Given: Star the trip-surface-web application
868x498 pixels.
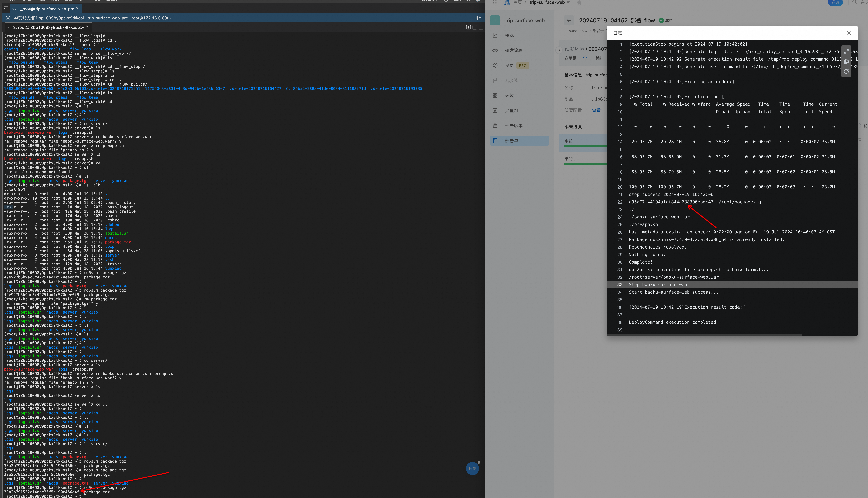Looking at the screenshot, I should tap(579, 3).
